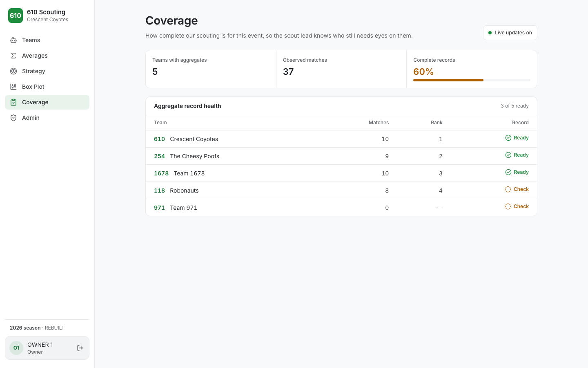Open the Strategy section
588x368 pixels.
(47, 71)
